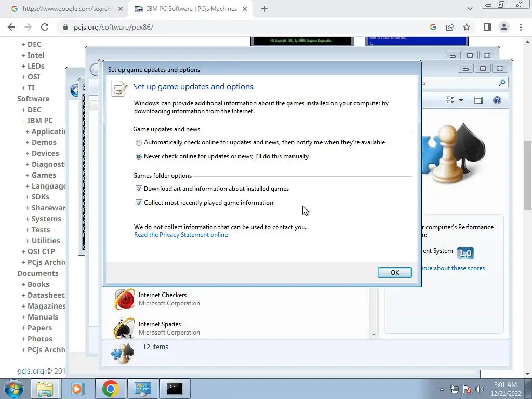The height and width of the screenshot is (399, 532).
Task: Click the Chrome taskbar icon
Action: pos(110,389)
